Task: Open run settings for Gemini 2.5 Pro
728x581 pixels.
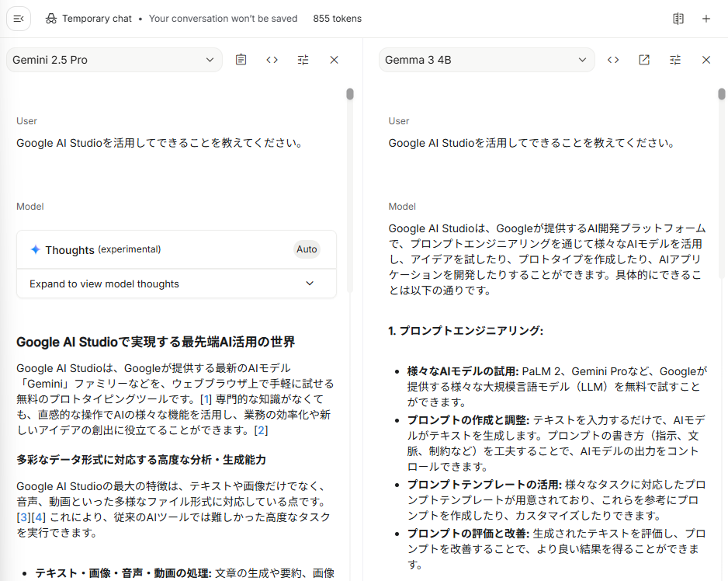Action: click(x=303, y=60)
